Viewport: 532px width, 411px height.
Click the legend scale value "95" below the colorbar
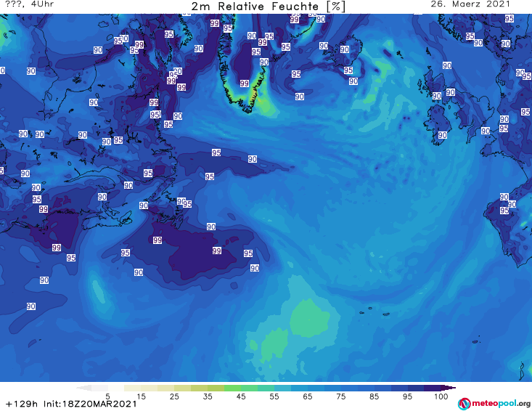click(x=407, y=396)
